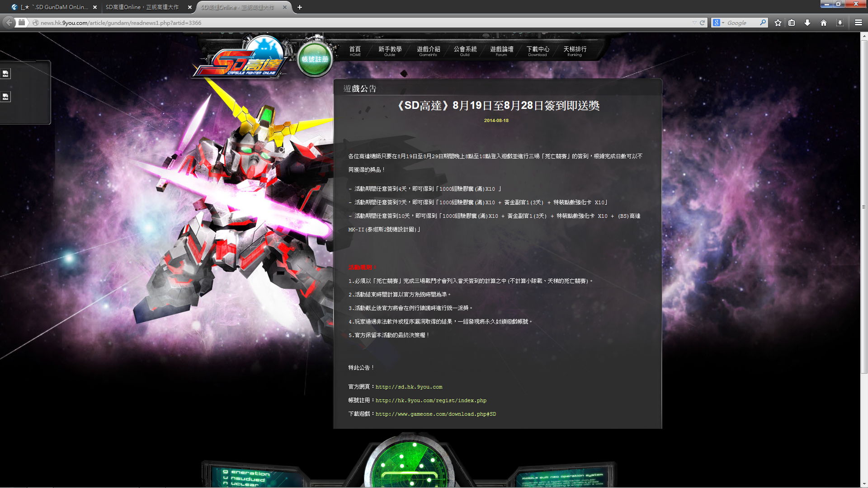The image size is (868, 488).
Task: Click the clipboard icon next to the star
Action: (792, 22)
